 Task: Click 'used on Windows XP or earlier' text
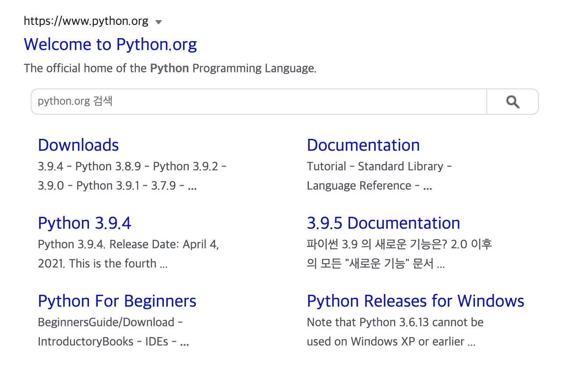[x=391, y=342]
